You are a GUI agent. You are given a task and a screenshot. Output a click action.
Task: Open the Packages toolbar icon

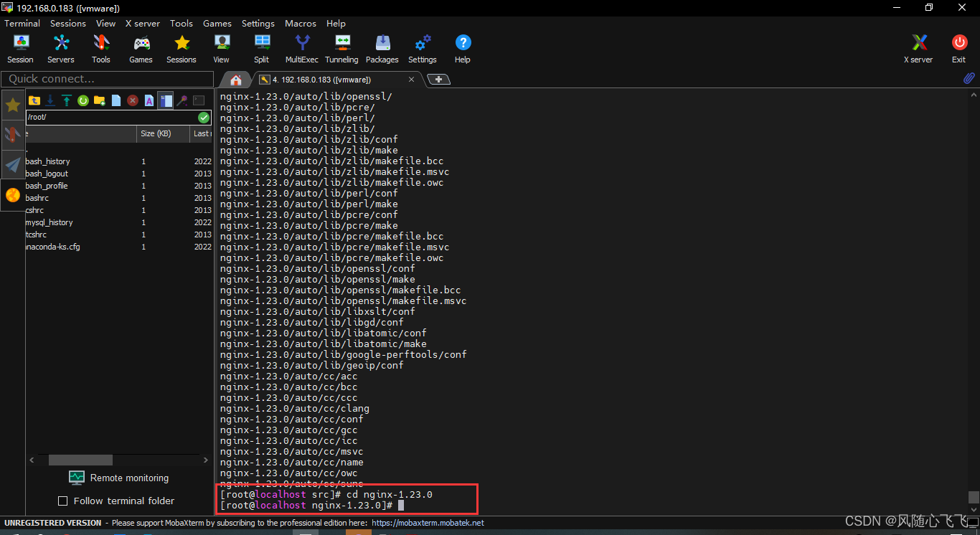click(382, 49)
